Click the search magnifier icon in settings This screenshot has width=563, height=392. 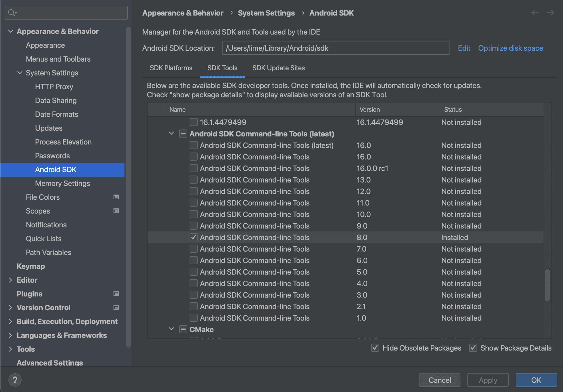click(12, 13)
